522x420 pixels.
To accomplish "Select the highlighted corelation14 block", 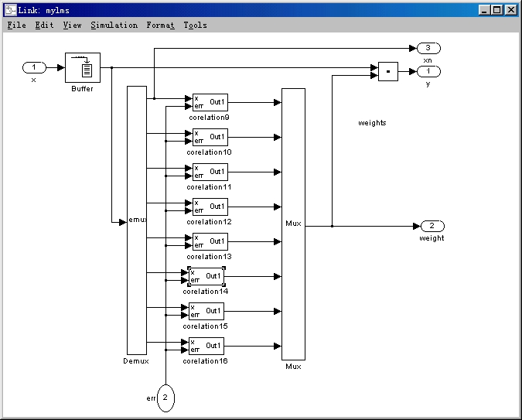I will [x=206, y=276].
